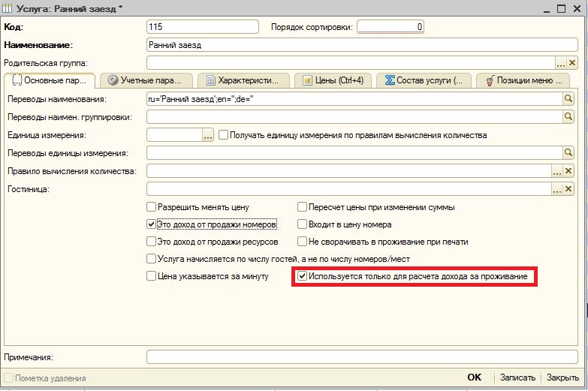
Task: Check Это доход от продажи ресурсов
Action: pos(151,242)
